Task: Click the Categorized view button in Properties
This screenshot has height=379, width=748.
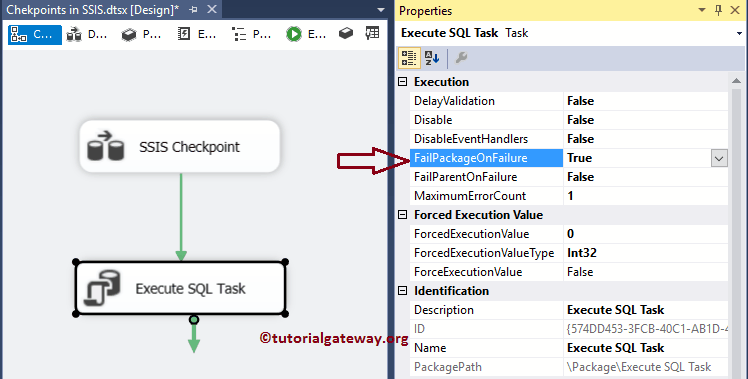Action: coord(409,58)
